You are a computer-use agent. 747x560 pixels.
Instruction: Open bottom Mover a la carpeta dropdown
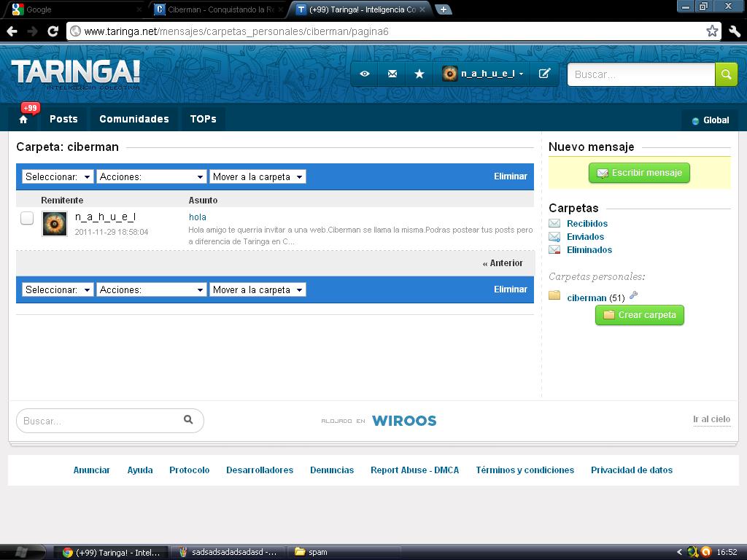[x=258, y=289]
